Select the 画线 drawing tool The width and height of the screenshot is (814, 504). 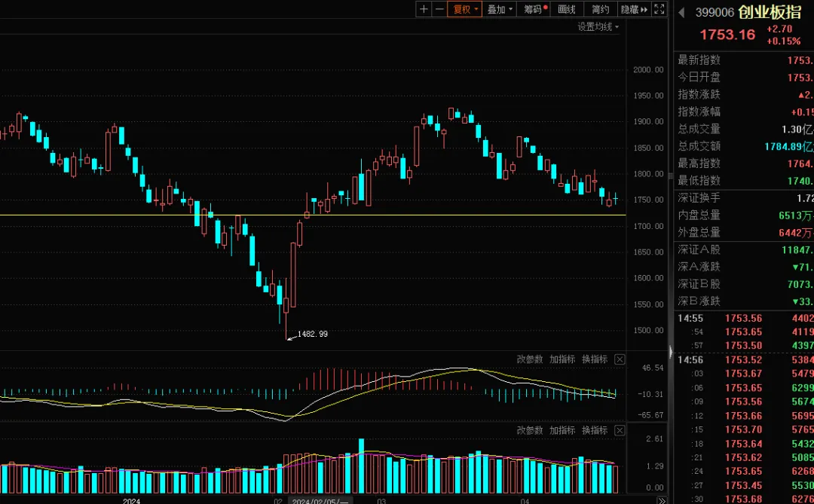(x=567, y=9)
